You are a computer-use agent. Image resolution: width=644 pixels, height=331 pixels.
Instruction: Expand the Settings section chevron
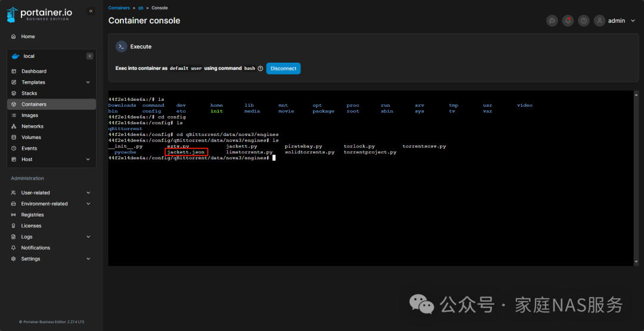click(x=88, y=259)
